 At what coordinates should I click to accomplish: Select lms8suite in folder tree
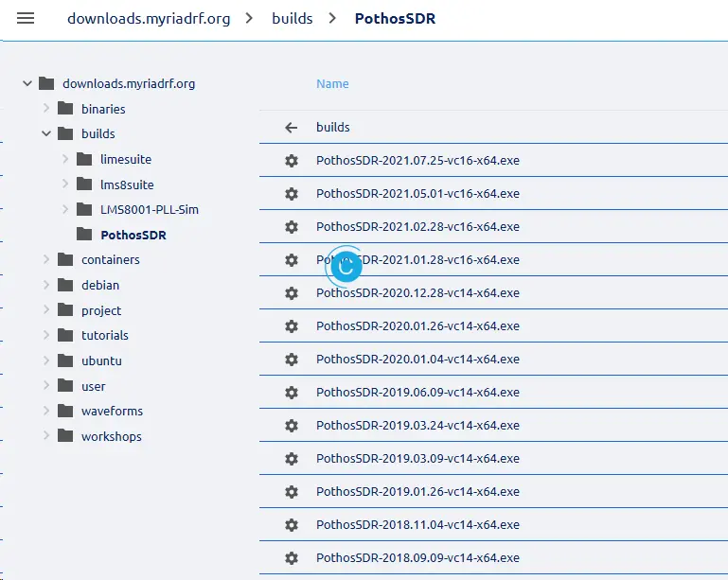[127, 185]
